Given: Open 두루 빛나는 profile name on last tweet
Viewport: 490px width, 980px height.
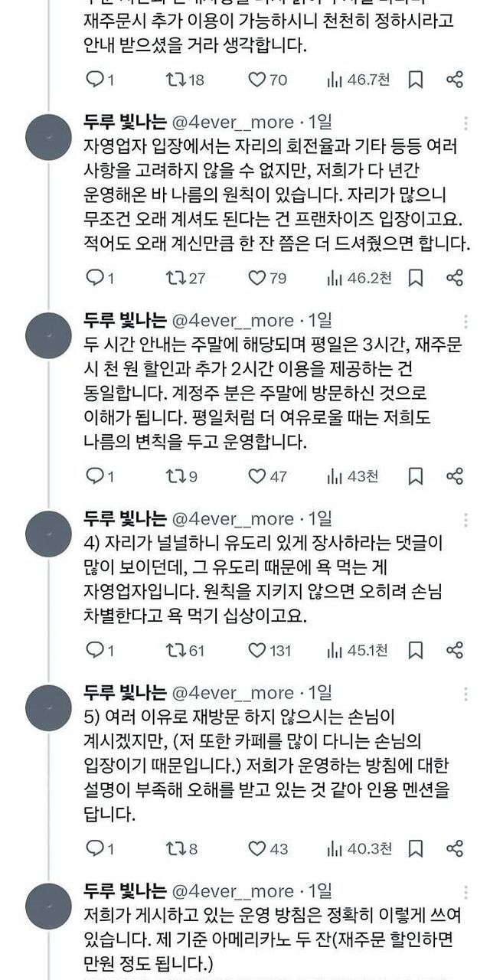Looking at the screenshot, I should click(x=125, y=891).
